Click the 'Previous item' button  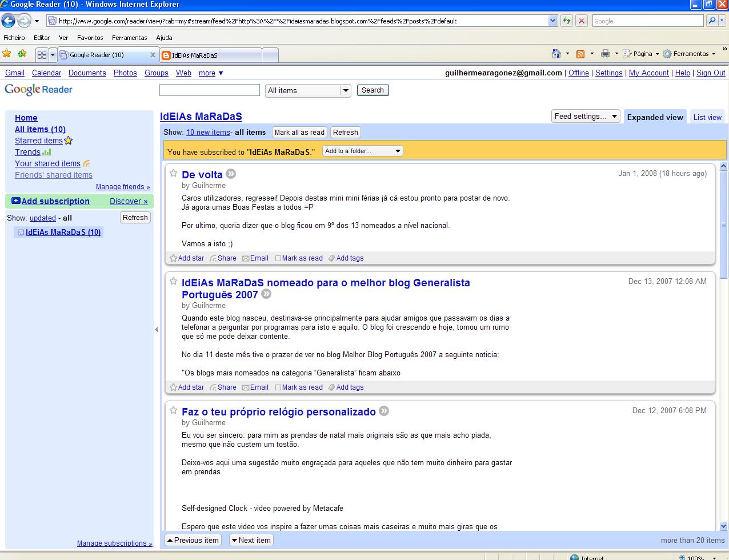[193, 540]
